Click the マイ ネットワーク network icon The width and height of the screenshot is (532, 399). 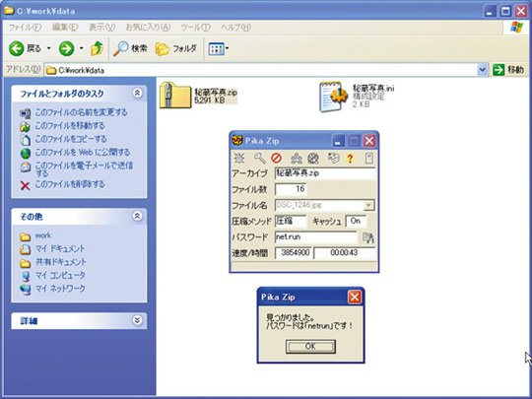(26, 290)
